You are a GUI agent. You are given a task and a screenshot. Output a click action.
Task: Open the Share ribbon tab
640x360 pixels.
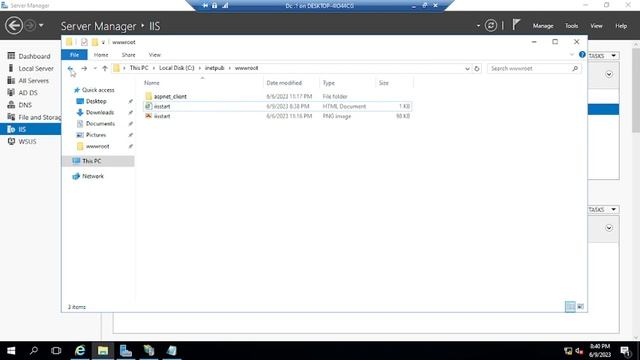pyautogui.click(x=128, y=55)
